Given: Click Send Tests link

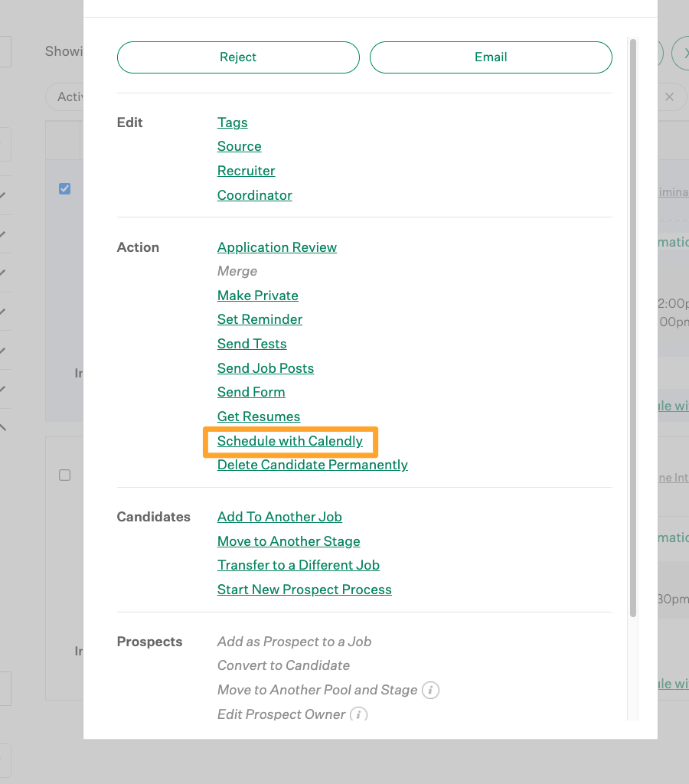Looking at the screenshot, I should [x=252, y=344].
